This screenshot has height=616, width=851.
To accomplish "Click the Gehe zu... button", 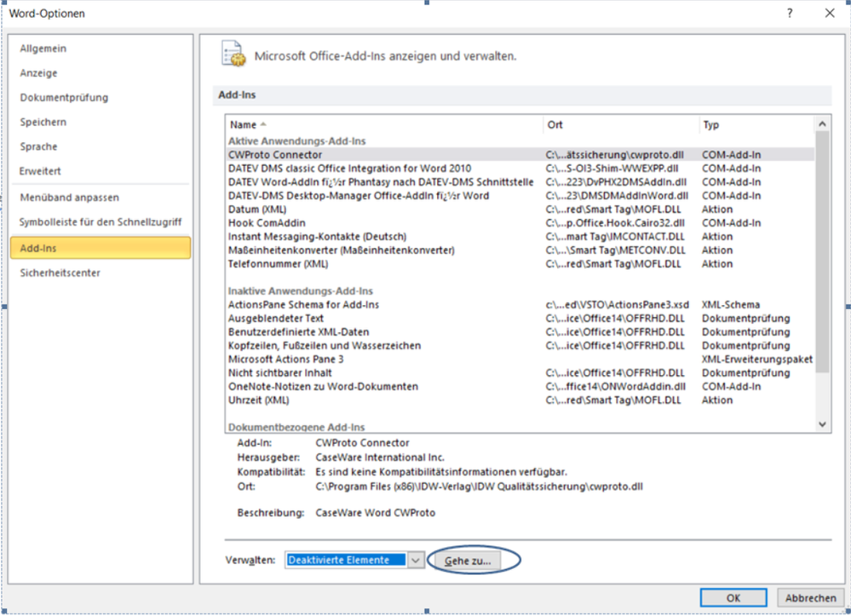I will 468,561.
